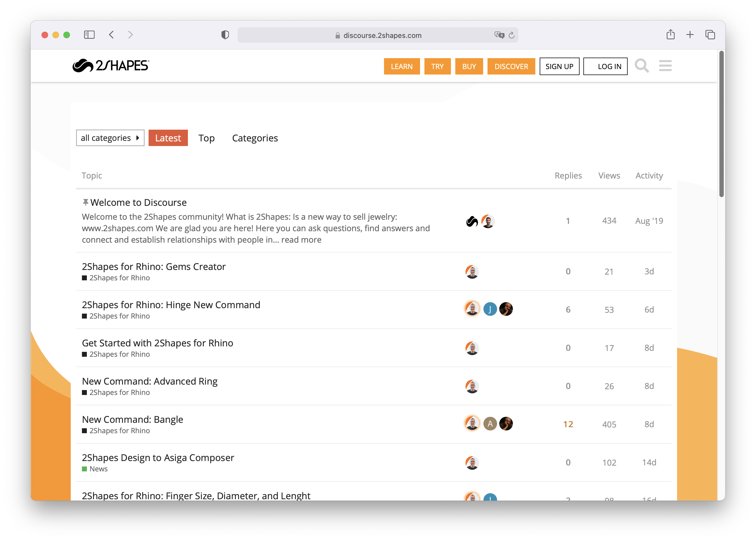
Task: Sort topics by Activity column header
Action: tap(649, 176)
